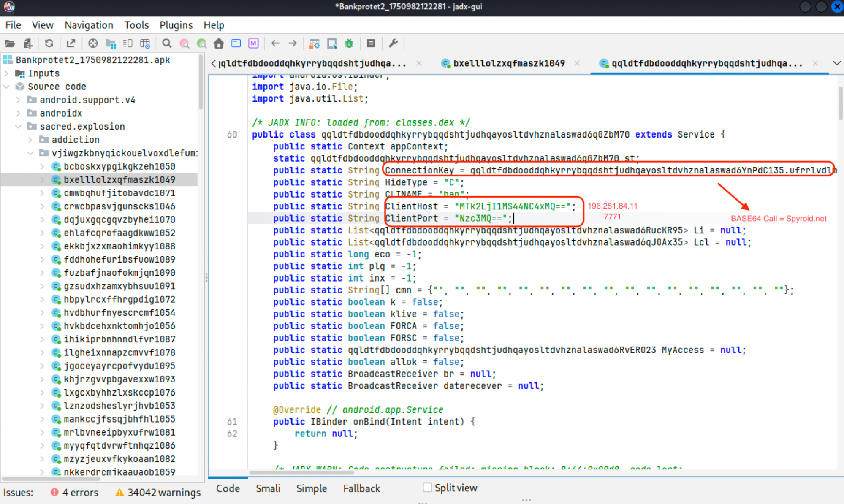Toggle the flatten packages icon

pos(111,43)
